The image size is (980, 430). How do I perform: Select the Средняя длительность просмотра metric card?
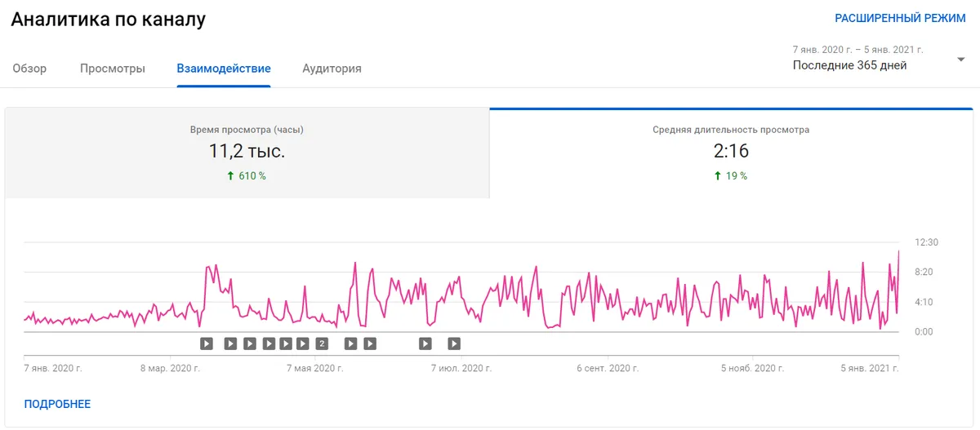tap(731, 153)
